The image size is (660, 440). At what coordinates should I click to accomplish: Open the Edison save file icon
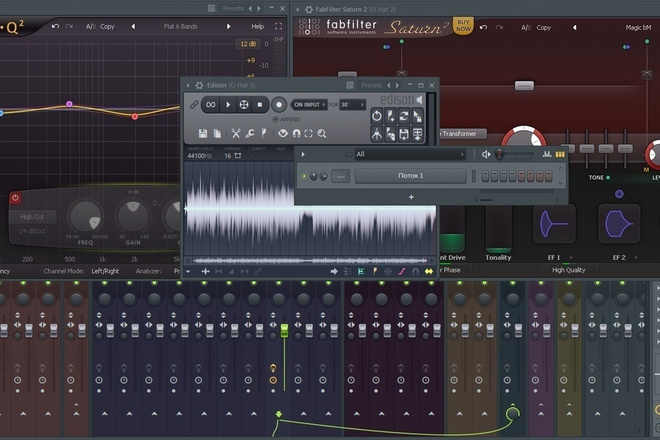tap(203, 133)
